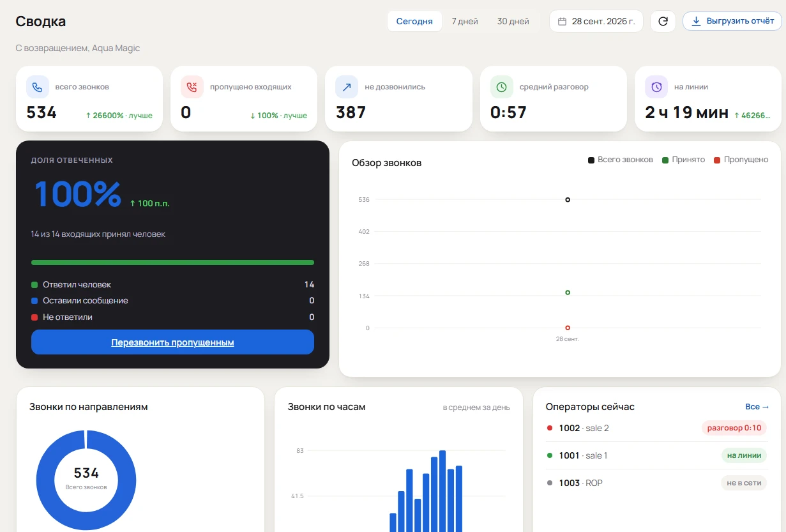Click the missed call icon on пропущено входящих card
The height and width of the screenshot is (532, 786).
pyautogui.click(x=192, y=87)
